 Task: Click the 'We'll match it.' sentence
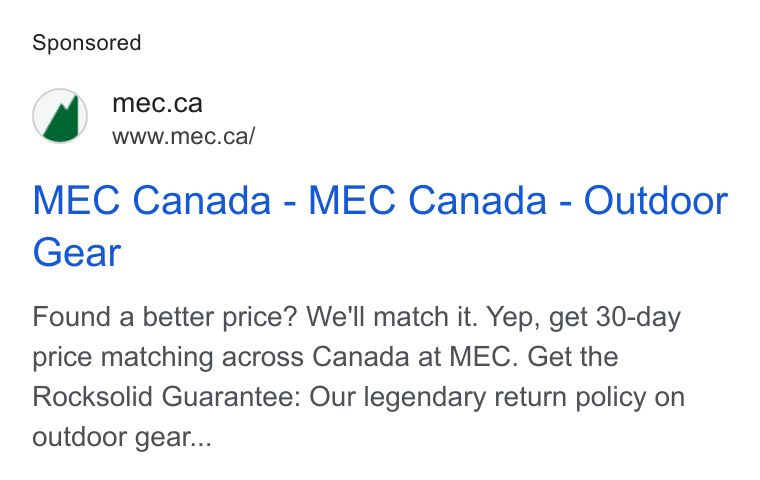pos(392,317)
